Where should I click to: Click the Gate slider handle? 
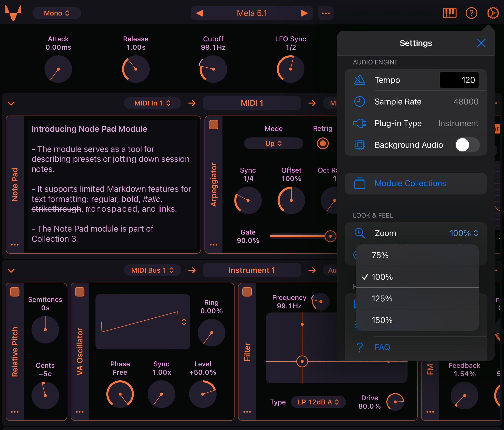pos(330,236)
